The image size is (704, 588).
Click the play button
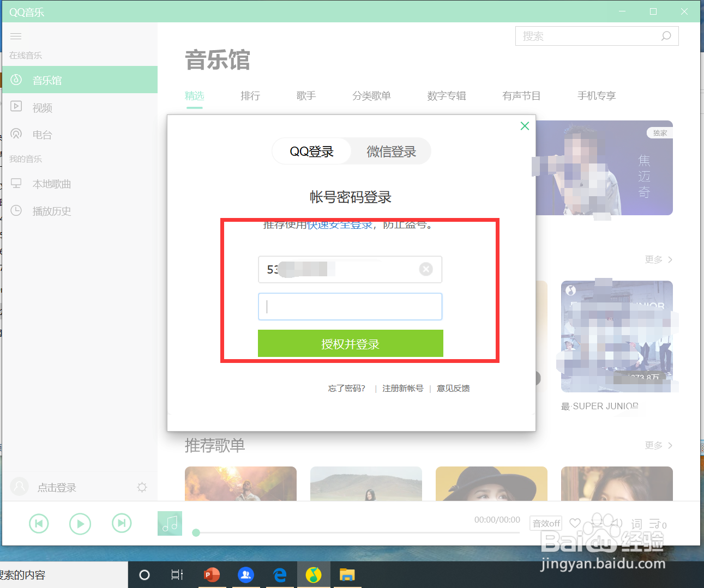click(80, 524)
